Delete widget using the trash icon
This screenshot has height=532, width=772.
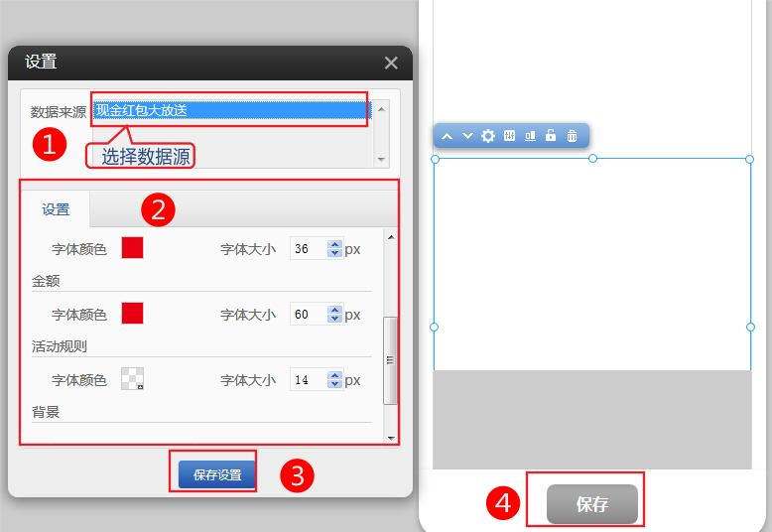coord(572,136)
